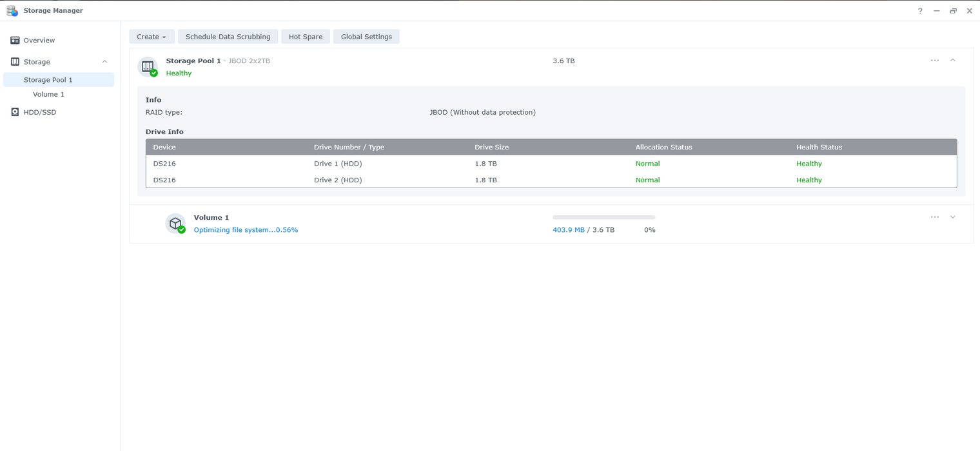Click the 1.8 TB size of Drive 2

tap(485, 180)
